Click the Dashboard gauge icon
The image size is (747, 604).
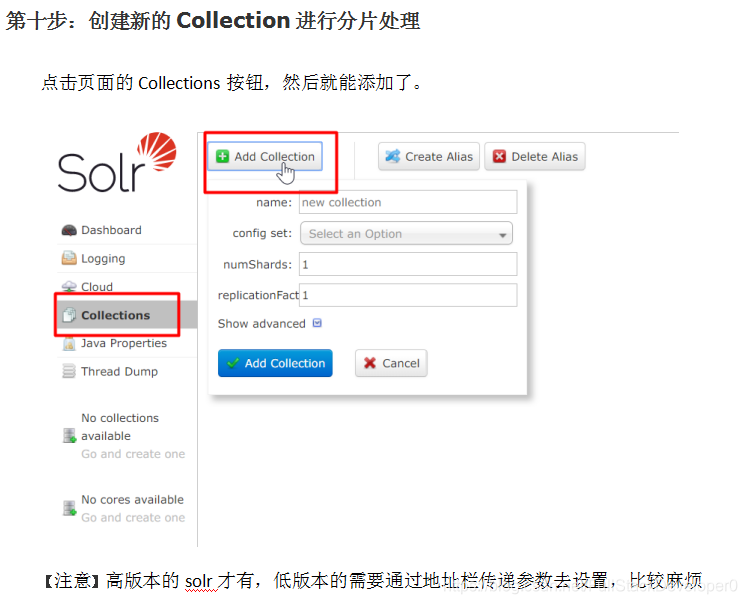69,230
